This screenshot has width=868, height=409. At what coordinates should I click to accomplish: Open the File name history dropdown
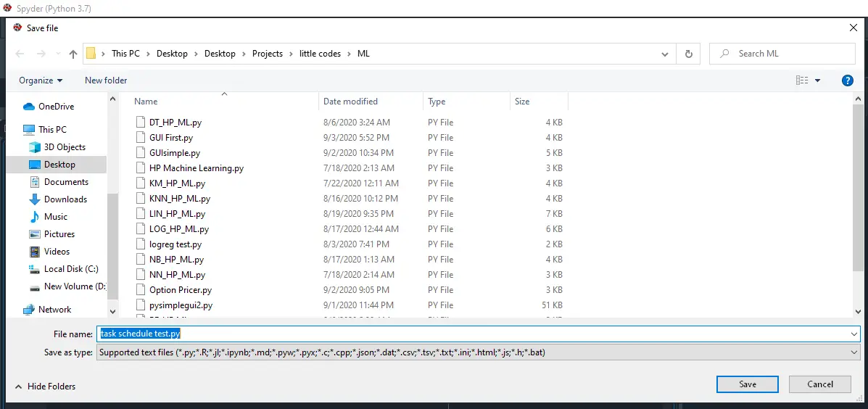coord(855,334)
